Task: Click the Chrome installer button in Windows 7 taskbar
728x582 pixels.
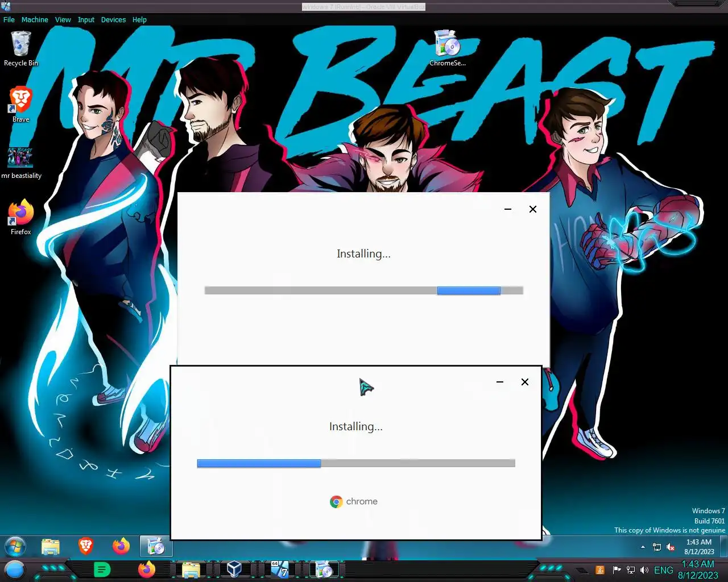Action: (156, 547)
